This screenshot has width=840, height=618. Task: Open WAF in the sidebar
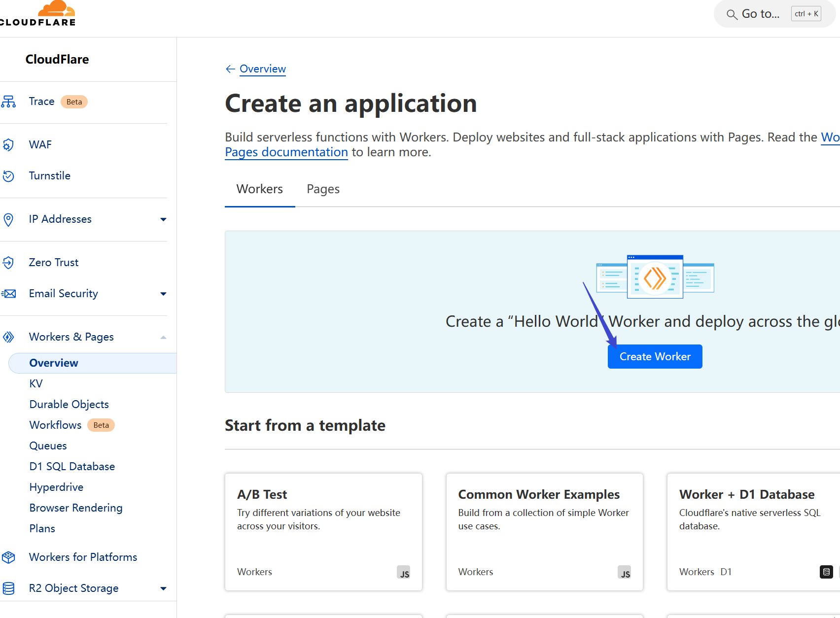40,145
